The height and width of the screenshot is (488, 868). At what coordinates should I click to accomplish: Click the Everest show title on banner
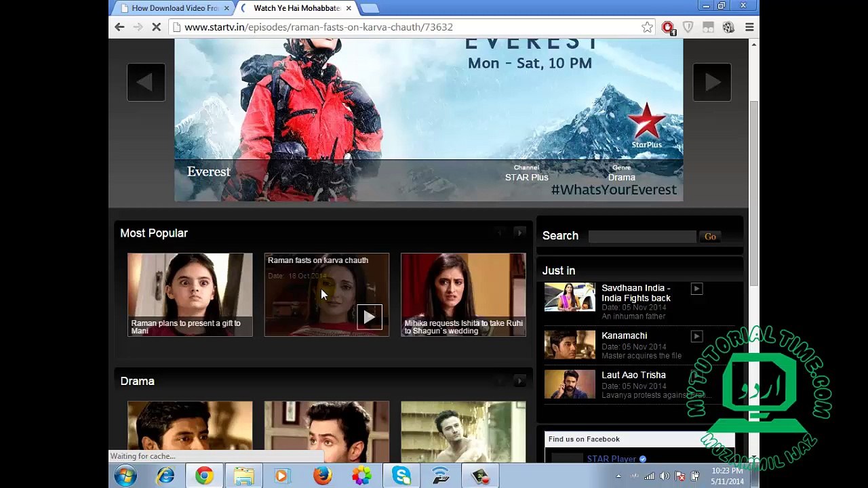pyautogui.click(x=209, y=171)
